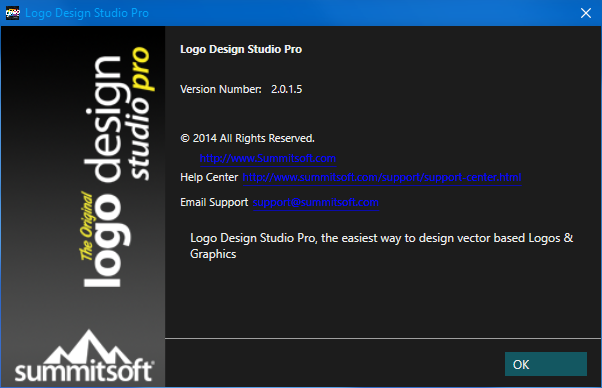Click the © 2014 All Rights Reserved text
This screenshot has height=388, width=602.
[x=247, y=138]
